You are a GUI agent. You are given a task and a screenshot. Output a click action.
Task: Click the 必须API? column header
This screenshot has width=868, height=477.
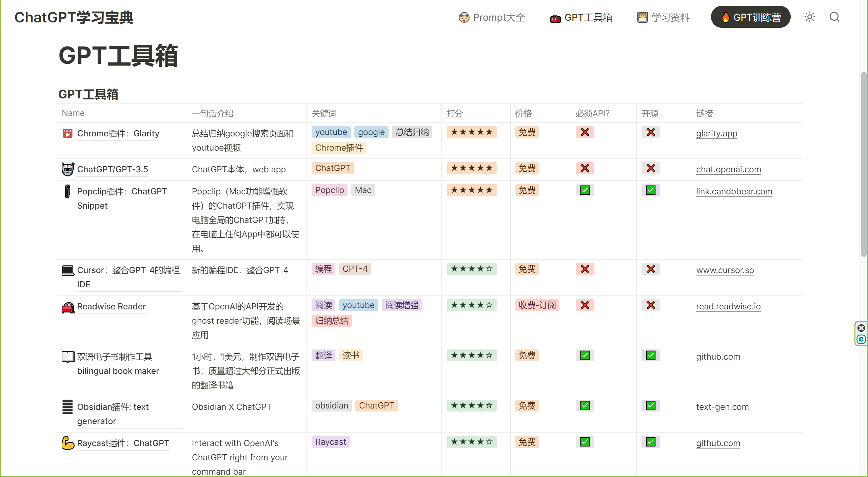click(x=592, y=113)
